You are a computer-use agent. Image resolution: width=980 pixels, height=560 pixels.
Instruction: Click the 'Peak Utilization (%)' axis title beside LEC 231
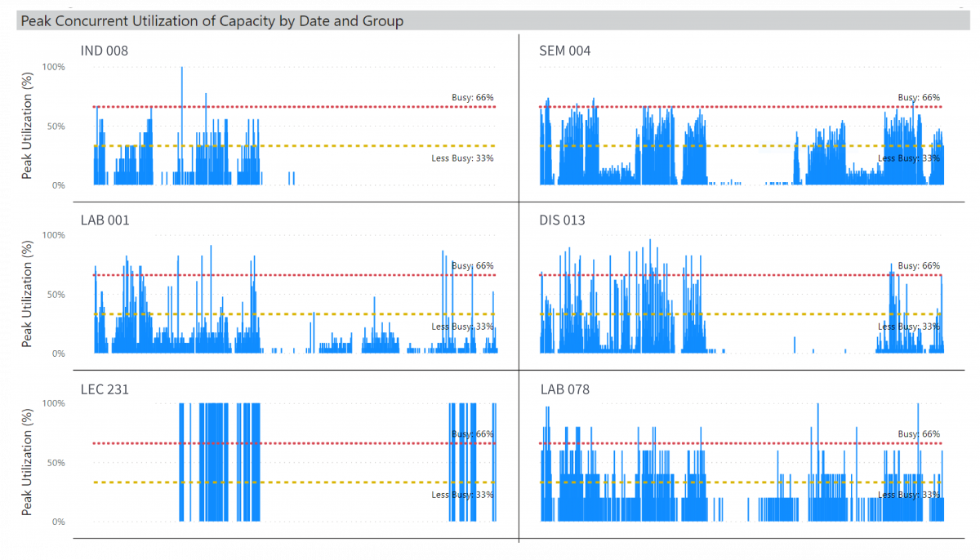coord(28,463)
